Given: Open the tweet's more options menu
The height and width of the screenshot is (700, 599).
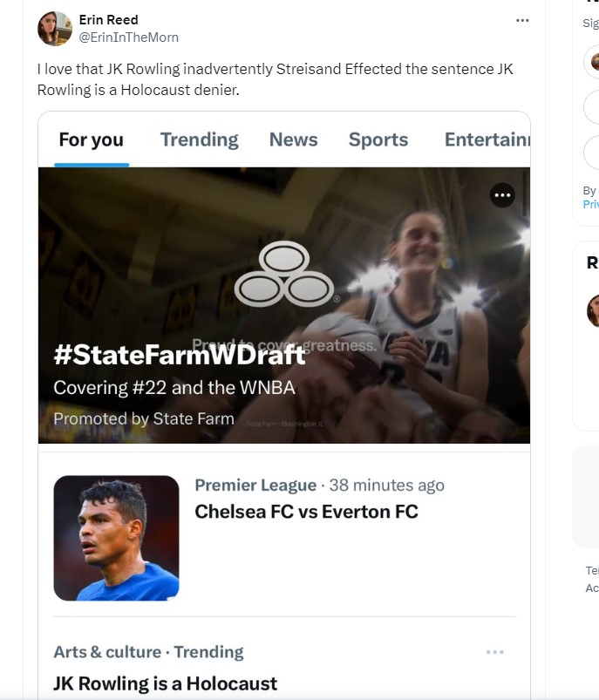Looking at the screenshot, I should click(522, 20).
